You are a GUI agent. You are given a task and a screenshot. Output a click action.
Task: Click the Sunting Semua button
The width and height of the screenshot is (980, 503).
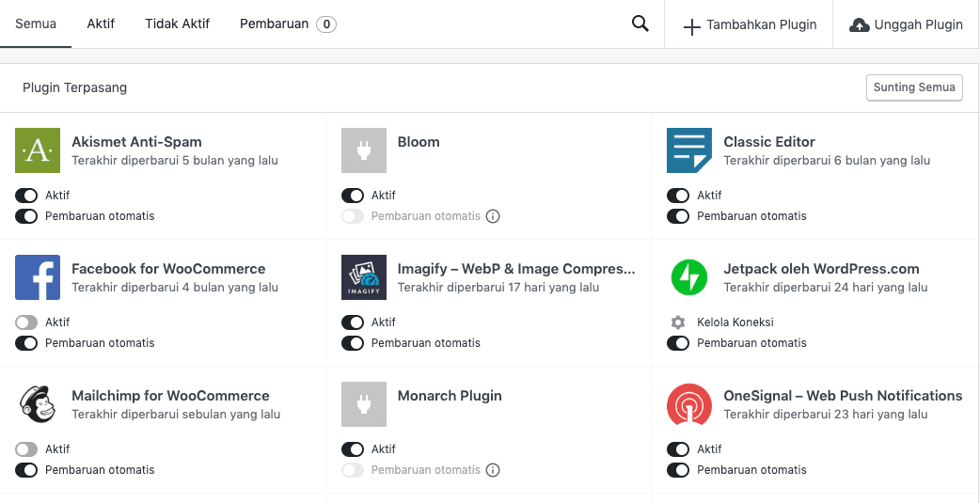(x=914, y=87)
